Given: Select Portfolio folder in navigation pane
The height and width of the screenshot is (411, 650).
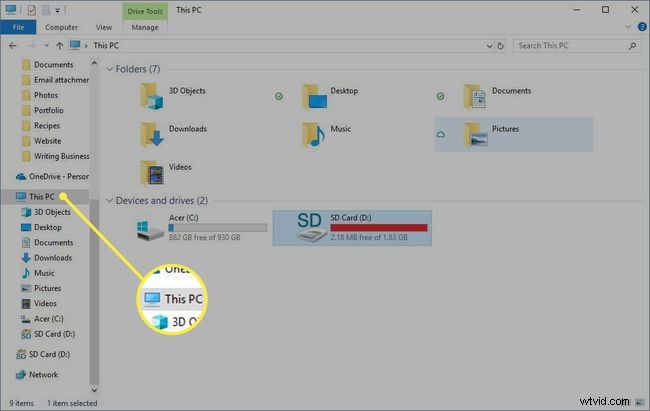Looking at the screenshot, I should point(43,111).
